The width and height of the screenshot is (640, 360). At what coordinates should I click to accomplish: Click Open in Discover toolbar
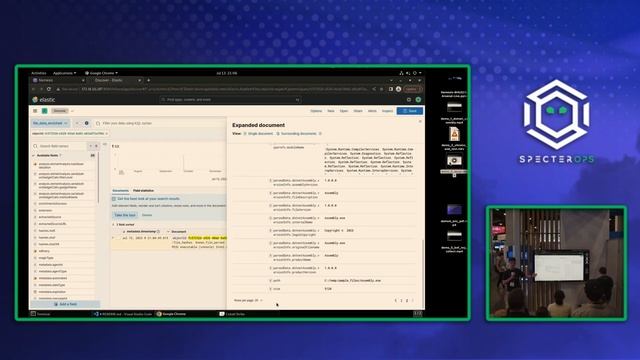pyautogui.click(x=344, y=111)
